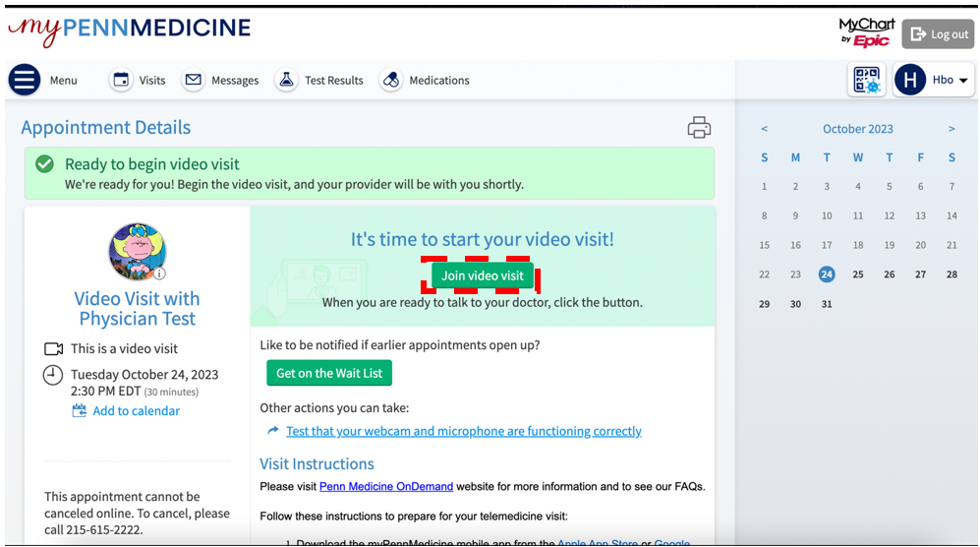The height and width of the screenshot is (547, 980).
Task: Click the video camera visit icon
Action: coord(53,348)
